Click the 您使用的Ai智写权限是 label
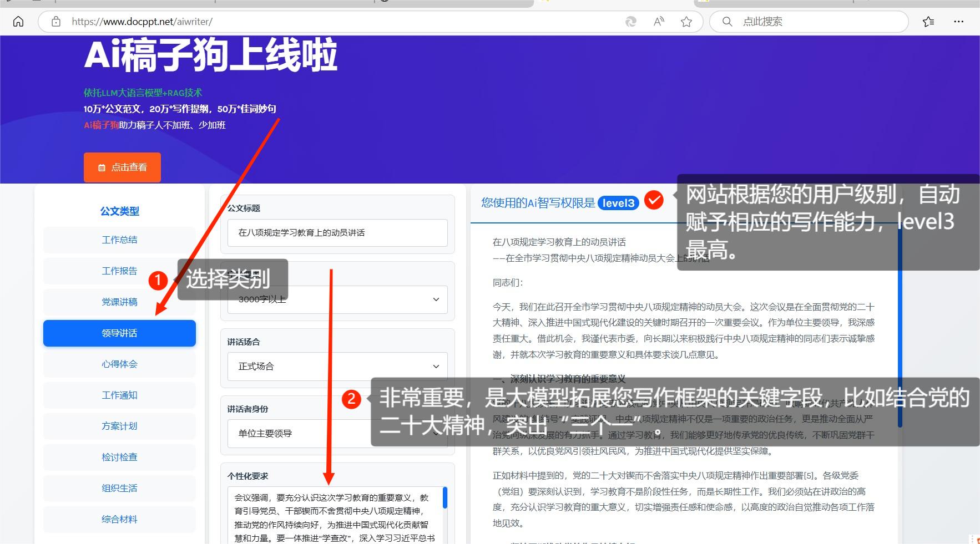980x544 pixels. coord(538,203)
